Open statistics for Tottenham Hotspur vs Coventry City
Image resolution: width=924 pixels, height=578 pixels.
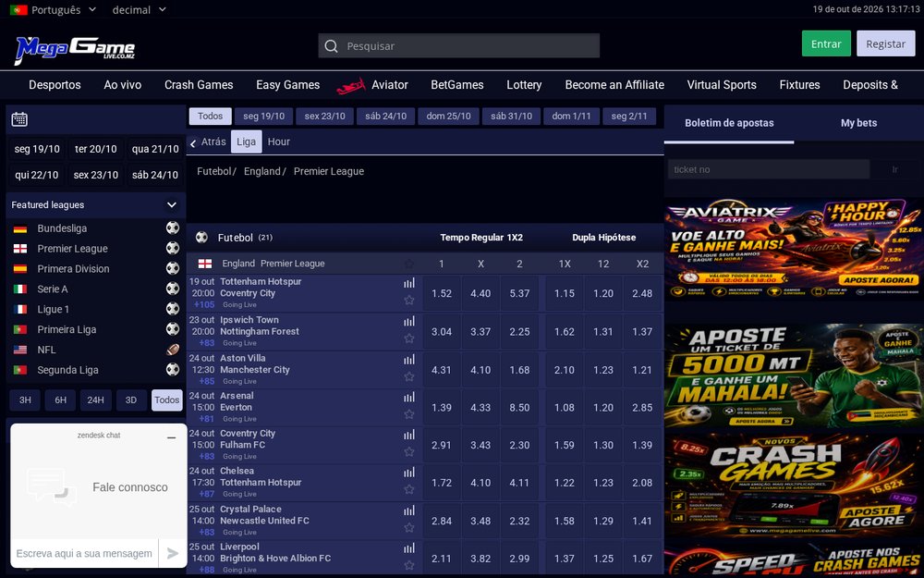coord(409,283)
